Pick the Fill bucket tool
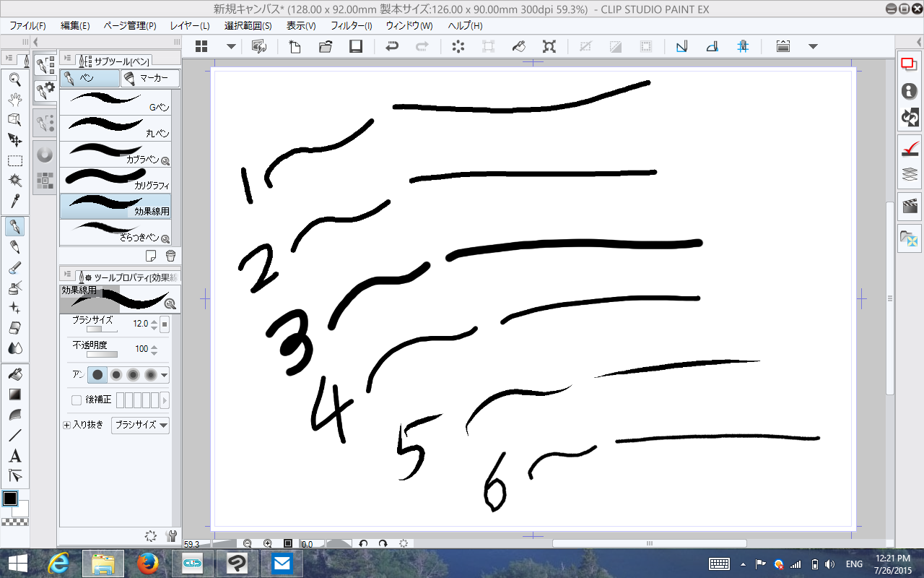 coord(14,374)
